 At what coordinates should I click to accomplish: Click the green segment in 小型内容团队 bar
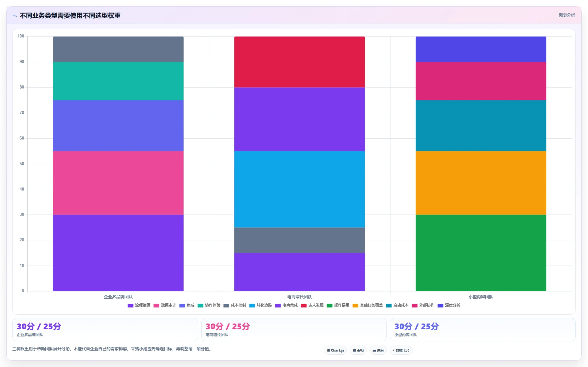tap(481, 253)
